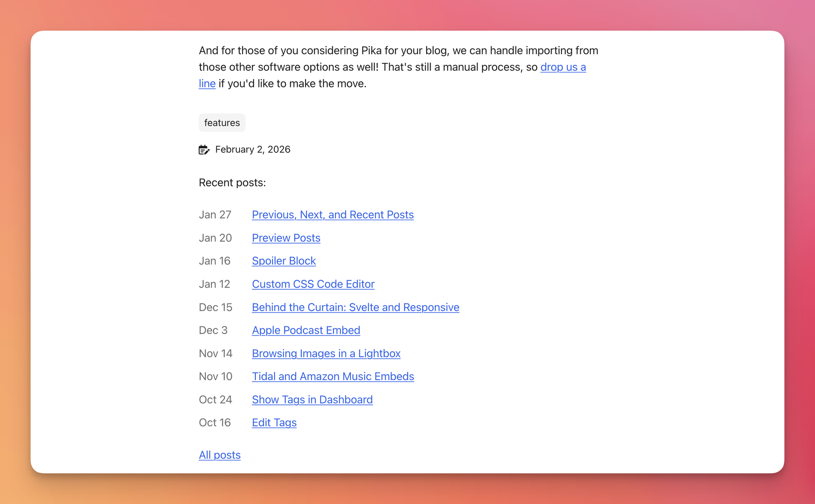Read 'Browsing Images in a Lightbox' post
815x504 pixels.
pos(326,353)
